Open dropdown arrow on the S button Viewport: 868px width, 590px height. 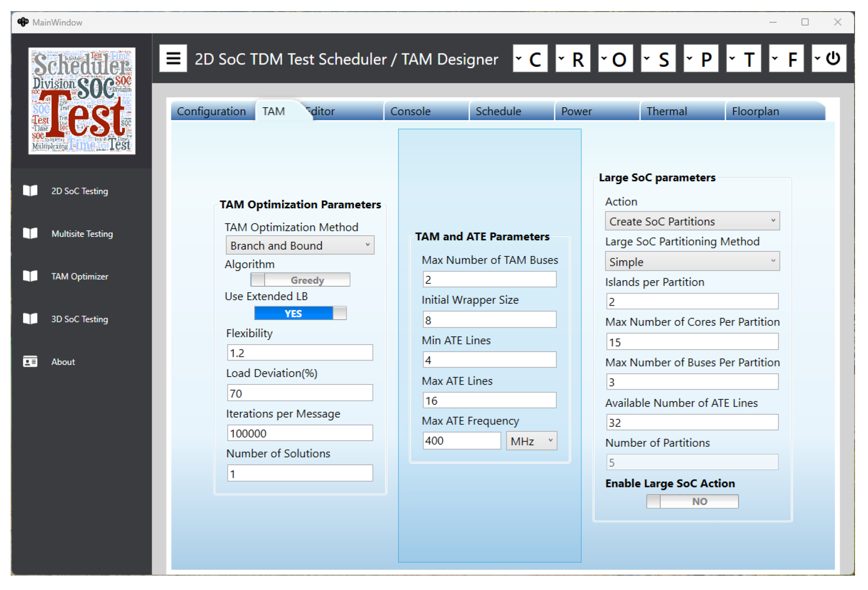pyautogui.click(x=647, y=58)
